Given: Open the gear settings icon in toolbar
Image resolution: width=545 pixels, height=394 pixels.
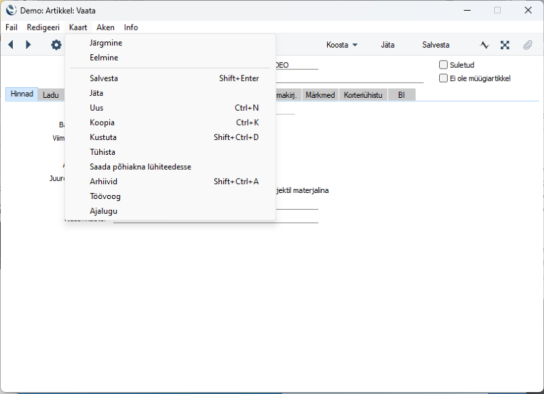Looking at the screenshot, I should (56, 45).
